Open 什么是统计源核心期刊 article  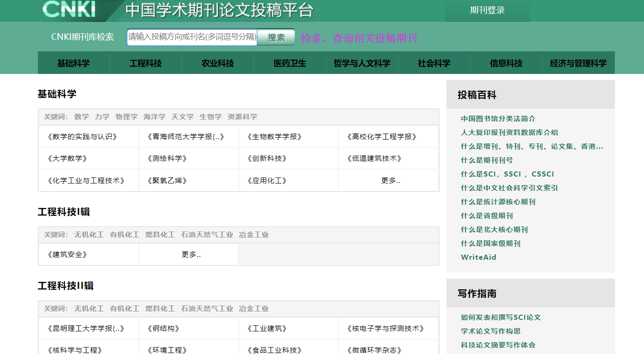[498, 202]
